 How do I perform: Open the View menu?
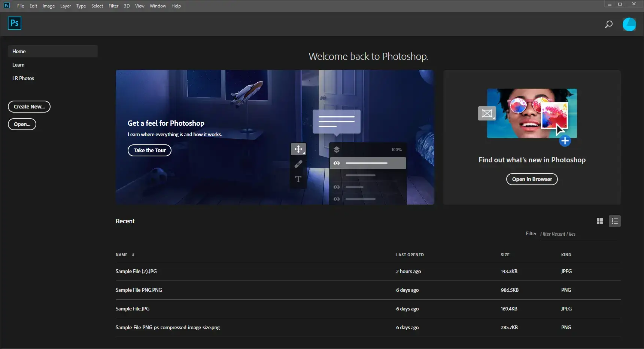pos(140,6)
